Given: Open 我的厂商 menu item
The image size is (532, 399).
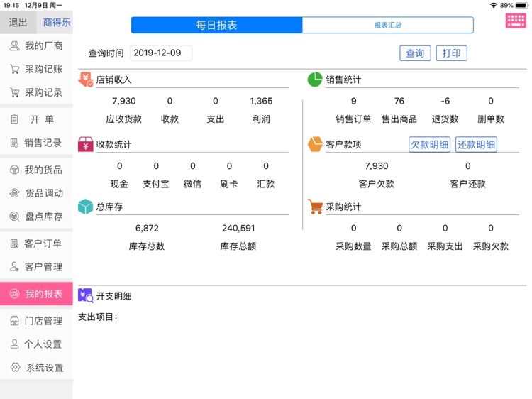Looking at the screenshot, I should coord(36,45).
